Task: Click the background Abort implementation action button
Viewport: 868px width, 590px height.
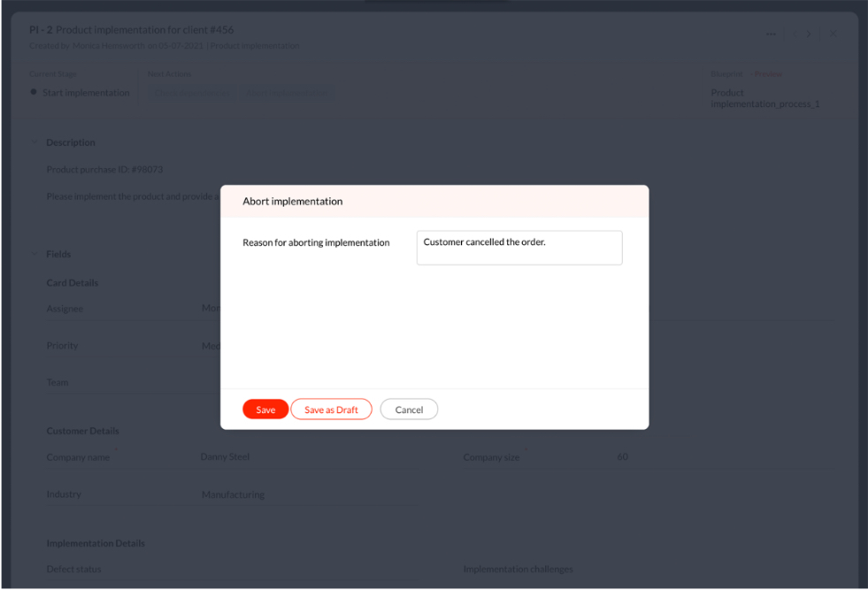Action: [287, 93]
